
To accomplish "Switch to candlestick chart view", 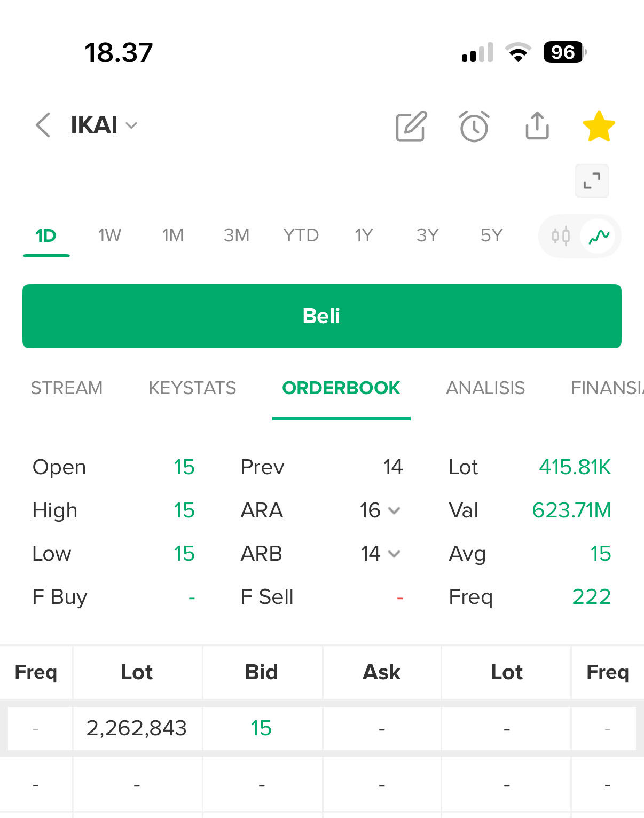I will point(561,235).
